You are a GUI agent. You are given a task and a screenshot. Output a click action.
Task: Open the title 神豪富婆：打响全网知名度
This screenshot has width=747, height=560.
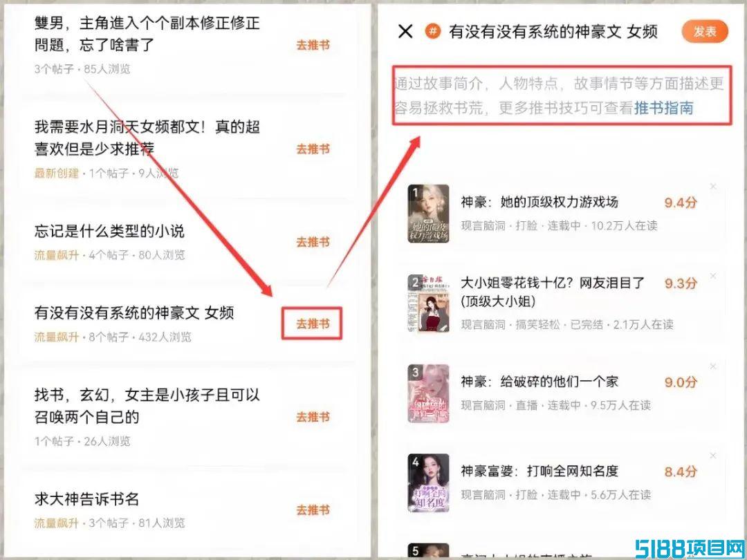[539, 471]
